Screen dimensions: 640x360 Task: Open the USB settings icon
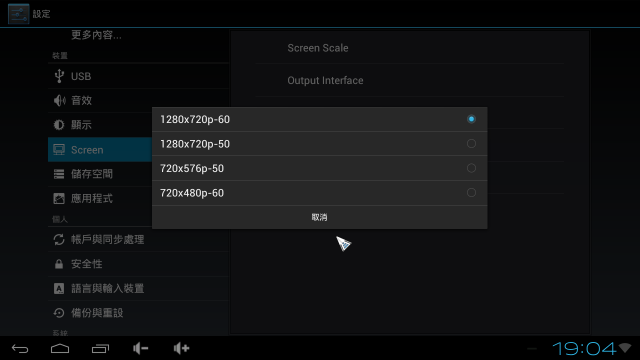coord(59,76)
